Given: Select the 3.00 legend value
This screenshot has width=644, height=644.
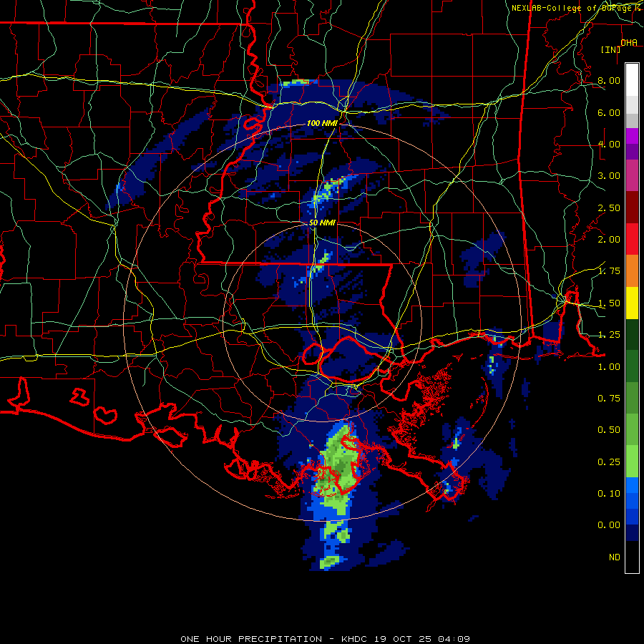Looking at the screenshot, I should point(609,176).
